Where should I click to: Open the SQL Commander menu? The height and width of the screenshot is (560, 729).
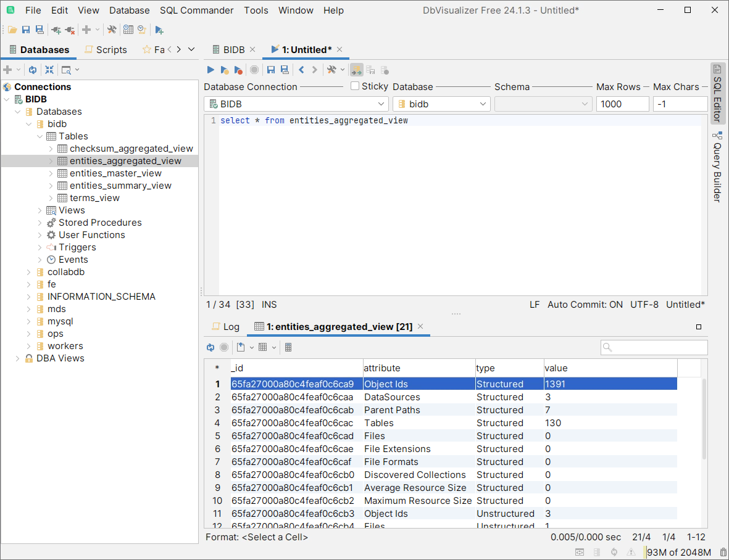point(196,10)
